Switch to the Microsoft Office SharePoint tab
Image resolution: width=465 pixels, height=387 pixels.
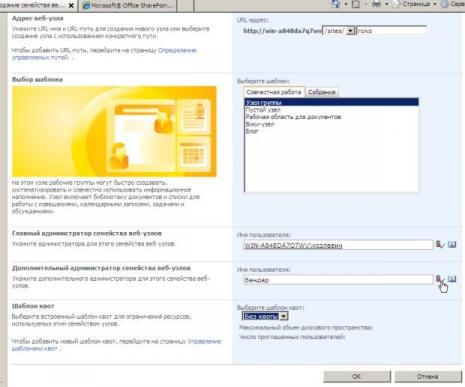tap(128, 6)
